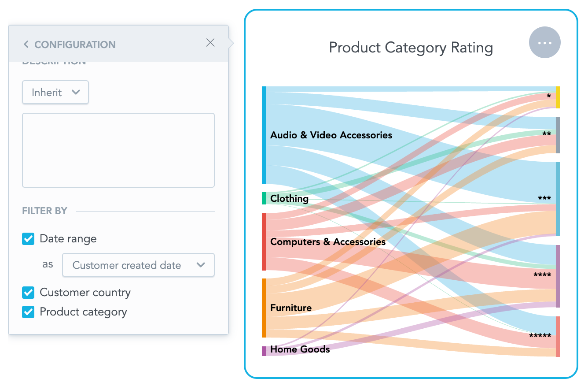Click the five-star rating node
Screen dimensions: 588x386
[x=558, y=337]
